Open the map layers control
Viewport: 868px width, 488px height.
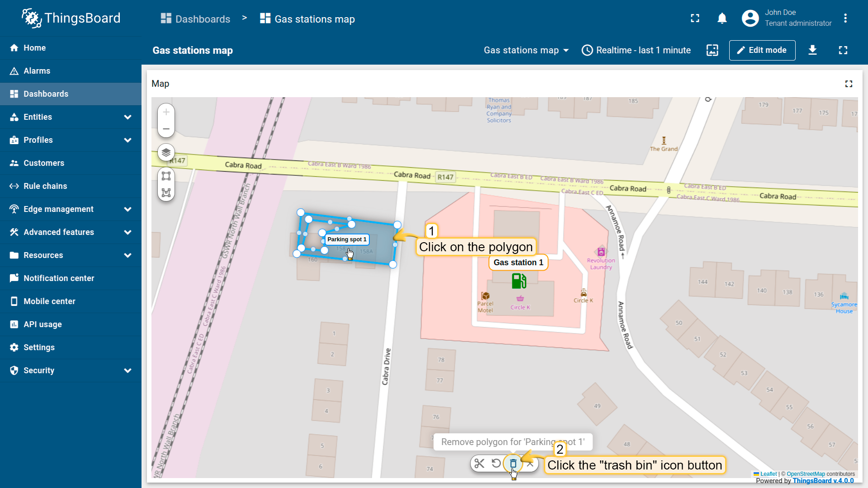166,152
